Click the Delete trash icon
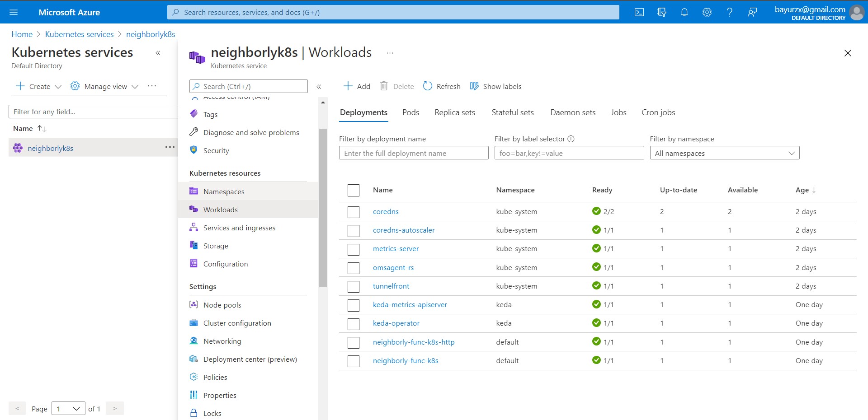868x420 pixels. tap(384, 86)
